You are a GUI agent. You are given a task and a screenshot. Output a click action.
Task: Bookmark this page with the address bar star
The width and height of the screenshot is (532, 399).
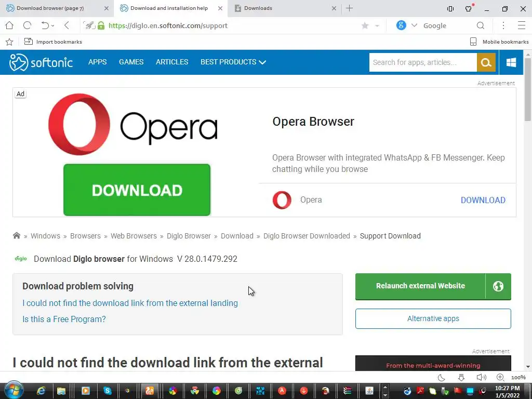pos(365,26)
